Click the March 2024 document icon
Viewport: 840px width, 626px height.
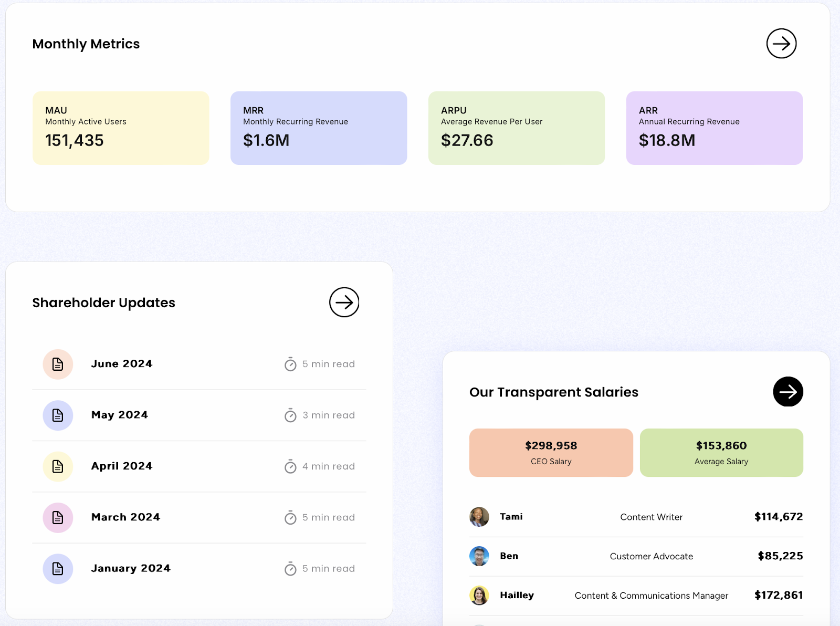58,518
